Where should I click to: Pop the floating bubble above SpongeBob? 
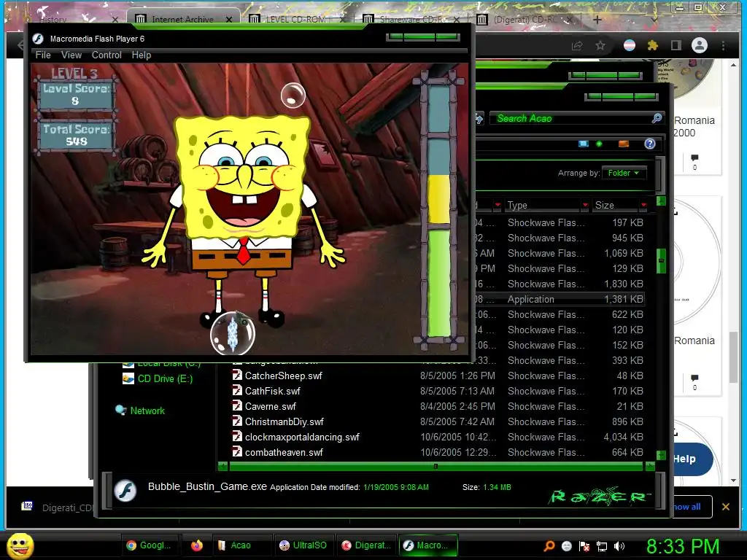point(293,96)
